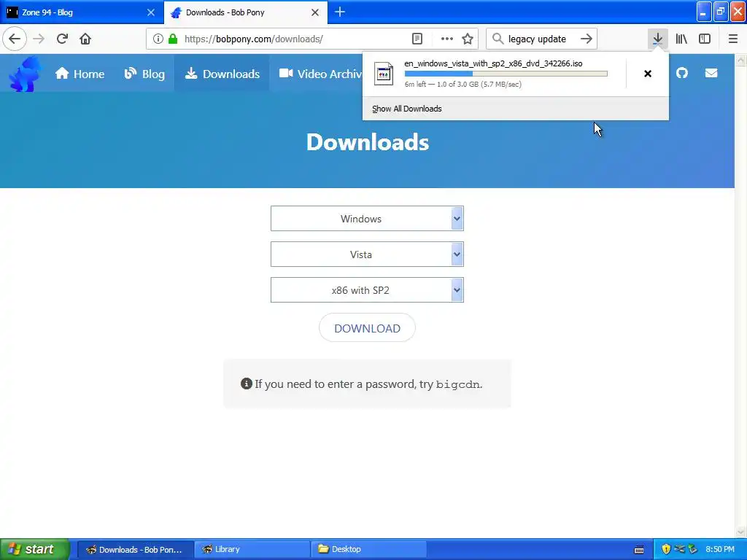Open the Desktop folder from taskbar
The width and height of the screenshot is (747, 560).
coord(368,549)
